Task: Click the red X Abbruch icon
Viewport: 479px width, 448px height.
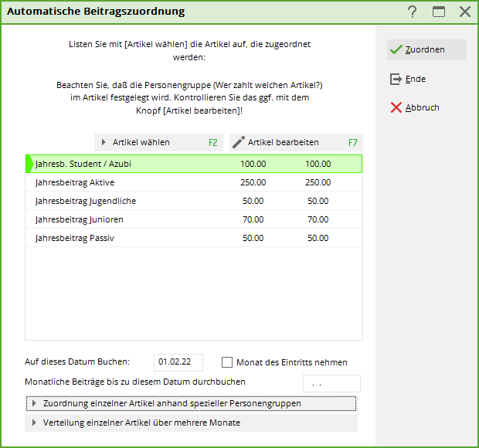Action: 396,107
